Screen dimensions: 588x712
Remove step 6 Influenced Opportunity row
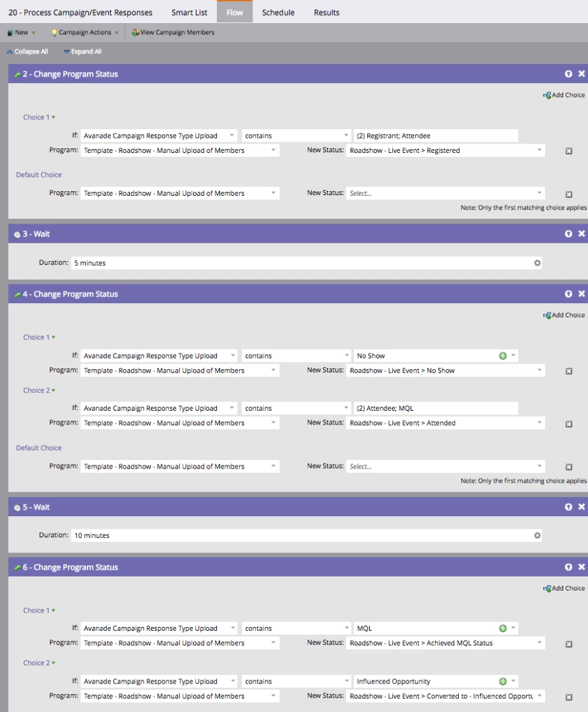click(568, 697)
